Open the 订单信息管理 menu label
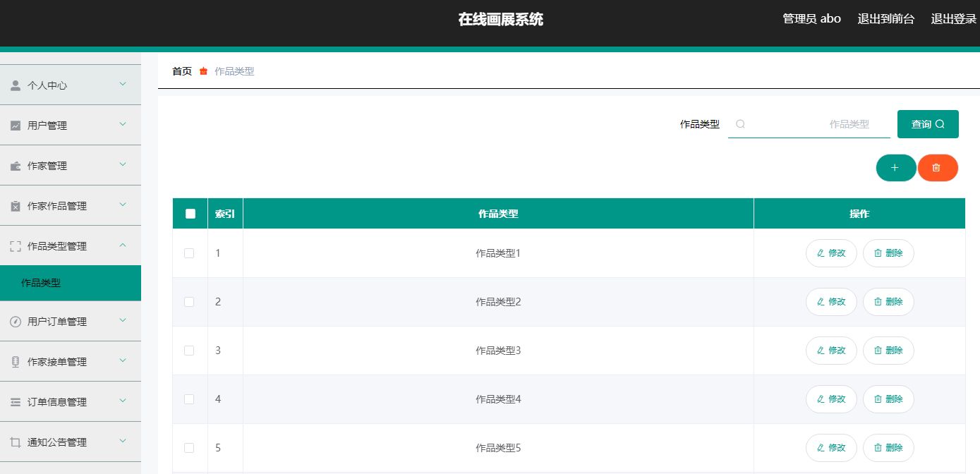The height and width of the screenshot is (474, 980). click(57, 402)
